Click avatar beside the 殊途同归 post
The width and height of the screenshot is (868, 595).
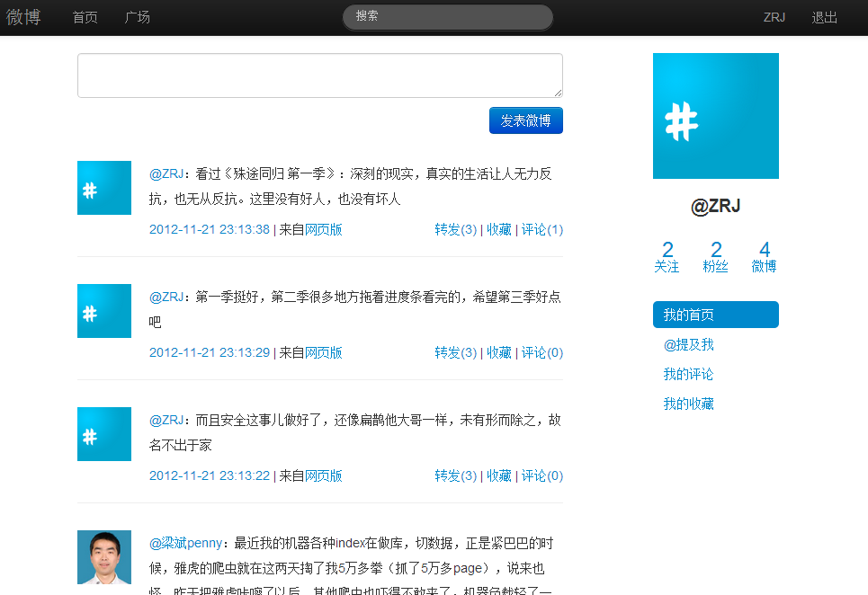104,188
